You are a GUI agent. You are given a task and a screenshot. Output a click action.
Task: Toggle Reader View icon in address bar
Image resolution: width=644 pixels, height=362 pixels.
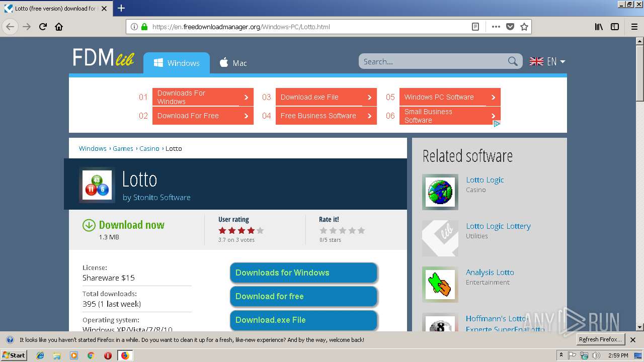(475, 27)
